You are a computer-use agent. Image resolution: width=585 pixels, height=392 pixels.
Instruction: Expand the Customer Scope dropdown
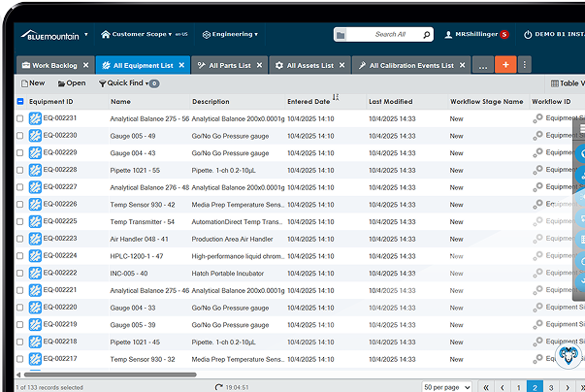tap(144, 34)
